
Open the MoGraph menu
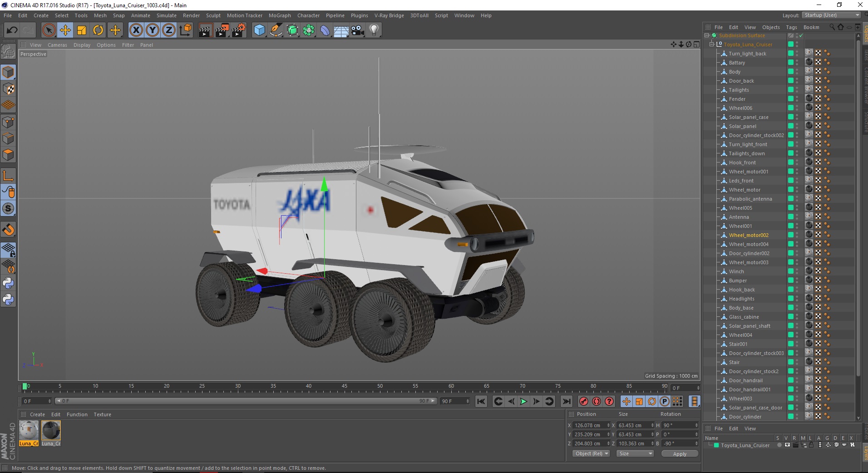click(280, 15)
